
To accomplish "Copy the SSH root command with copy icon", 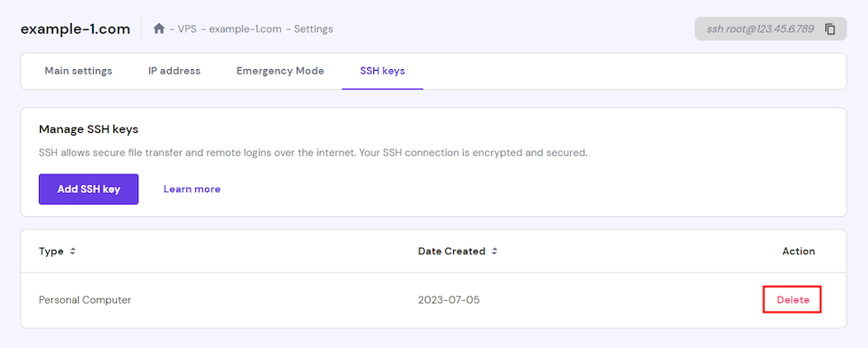I will coord(830,28).
